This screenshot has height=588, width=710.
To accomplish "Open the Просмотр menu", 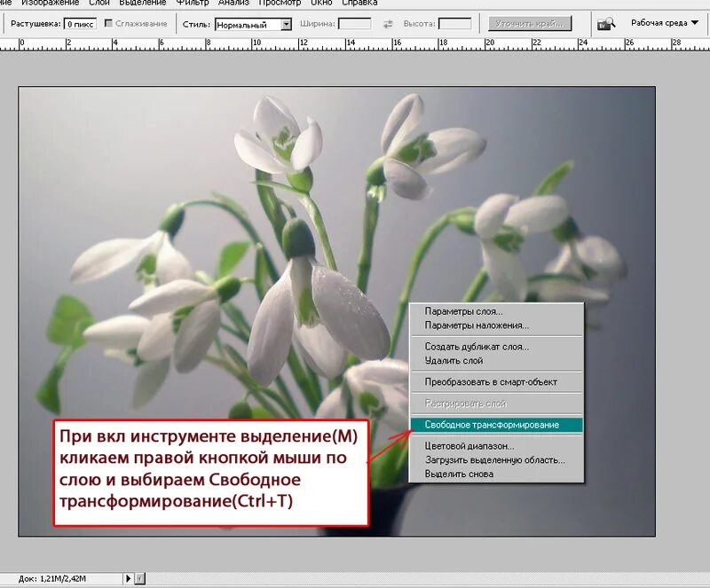I will [x=280, y=3].
